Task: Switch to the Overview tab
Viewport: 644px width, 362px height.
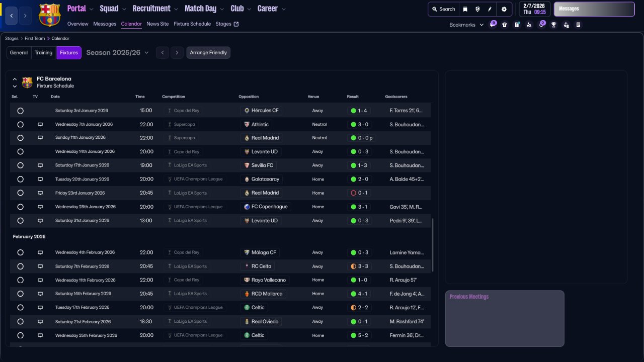Action: [77, 24]
